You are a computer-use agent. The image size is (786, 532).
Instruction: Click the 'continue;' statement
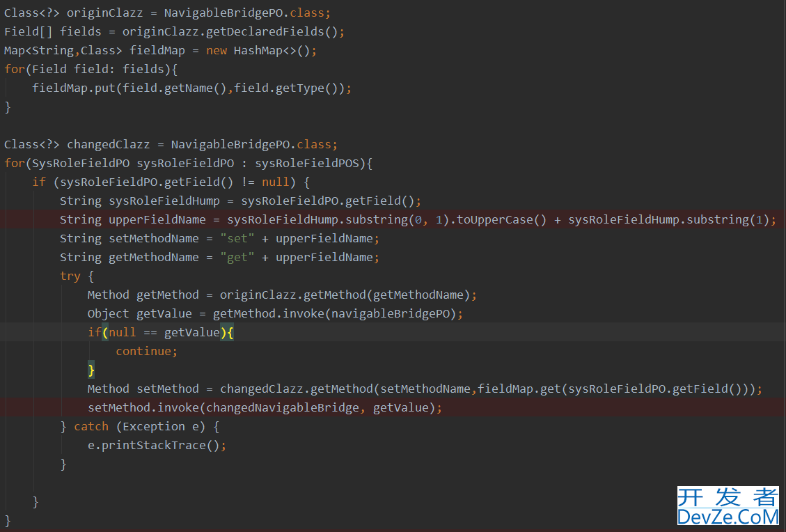(147, 351)
